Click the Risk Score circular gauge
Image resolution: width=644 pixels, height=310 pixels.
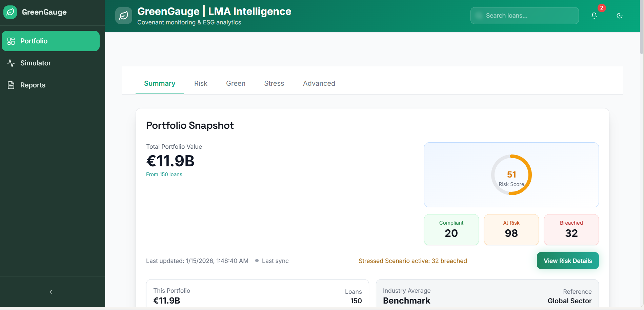(511, 175)
